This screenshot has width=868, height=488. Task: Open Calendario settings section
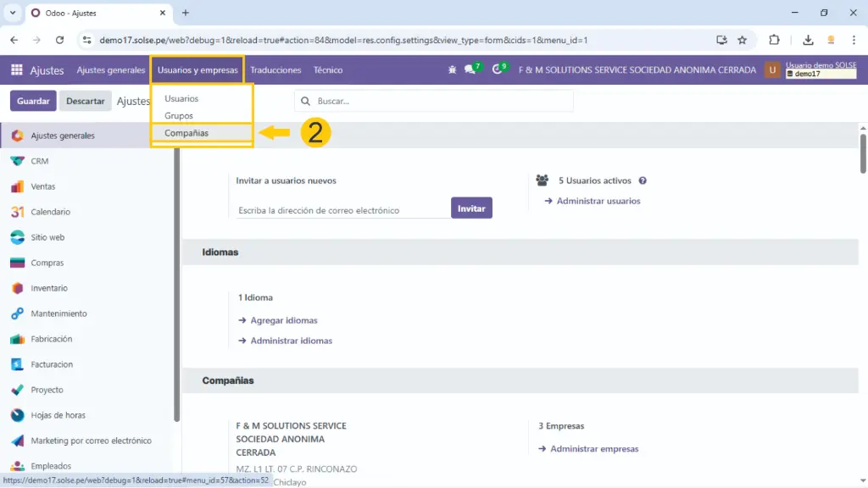(x=50, y=212)
